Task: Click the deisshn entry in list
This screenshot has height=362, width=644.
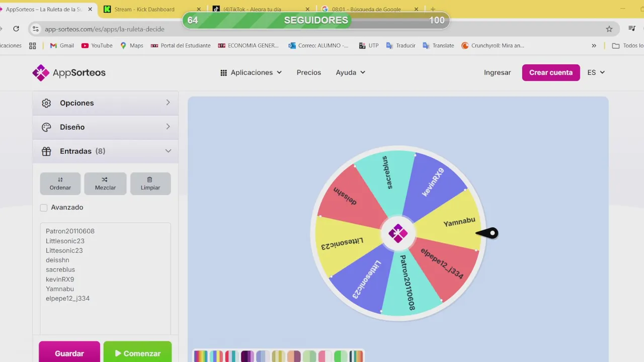Action: point(57,260)
